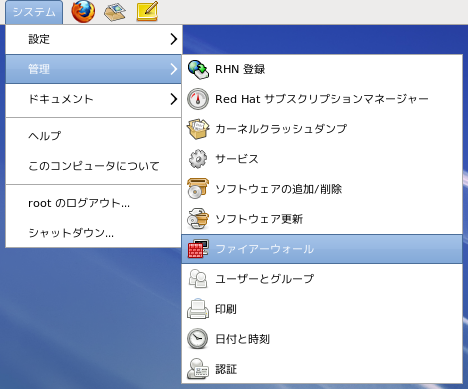Click the clock icon for 日付と時刻

pos(198,339)
